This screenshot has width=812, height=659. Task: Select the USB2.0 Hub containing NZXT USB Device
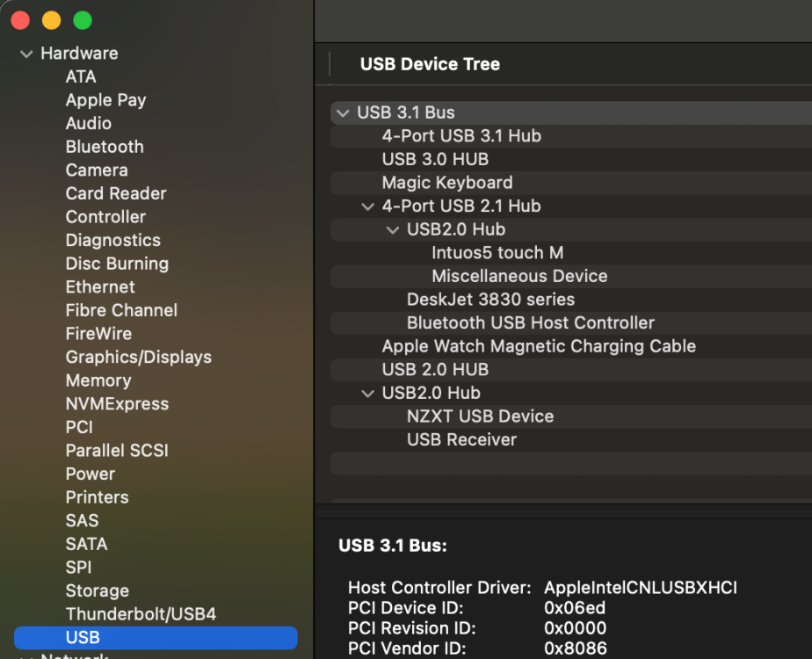click(x=571, y=393)
